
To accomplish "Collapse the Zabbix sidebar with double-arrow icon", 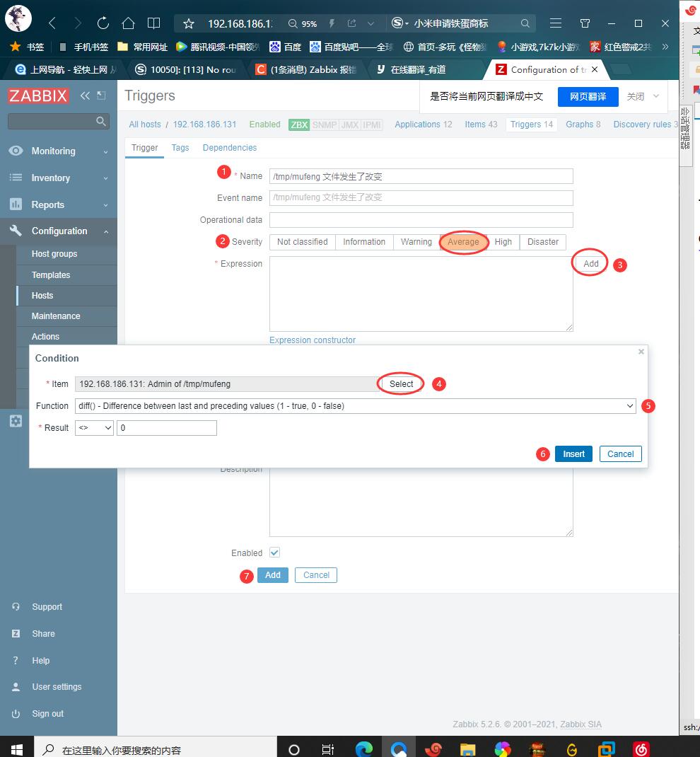I will point(85,96).
